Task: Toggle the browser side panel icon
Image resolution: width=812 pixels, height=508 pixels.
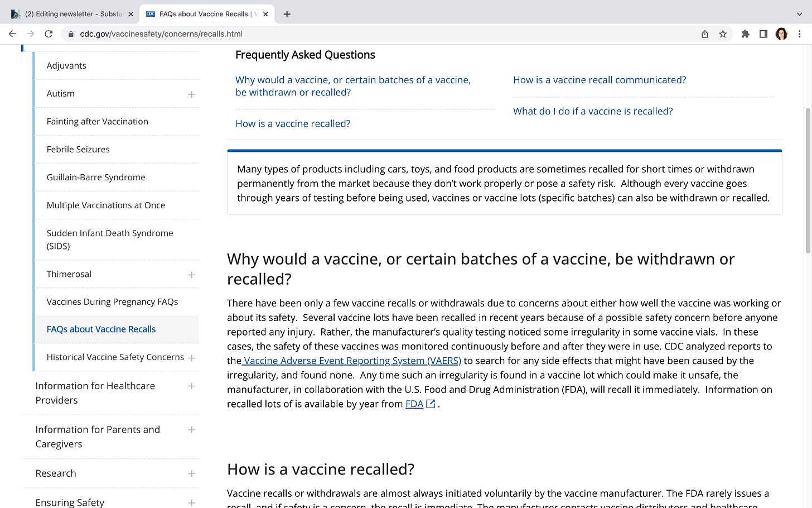Action: pos(763,34)
